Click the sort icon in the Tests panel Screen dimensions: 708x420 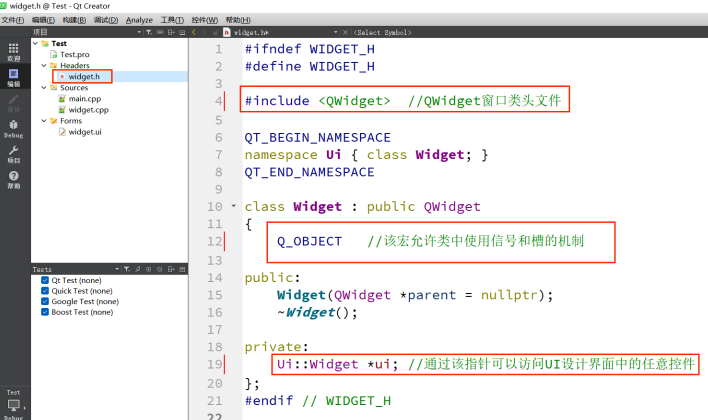coord(138,269)
